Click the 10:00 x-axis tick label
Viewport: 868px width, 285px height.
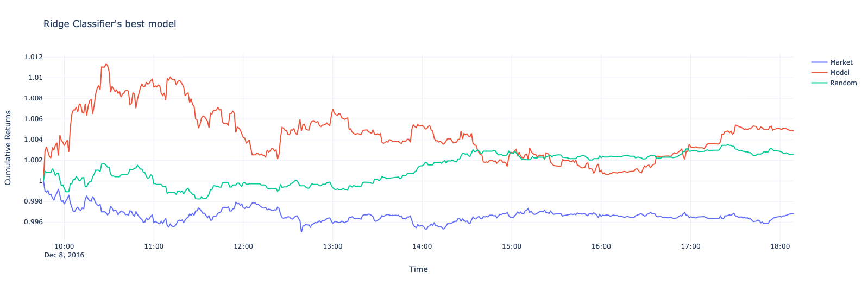tap(65, 246)
